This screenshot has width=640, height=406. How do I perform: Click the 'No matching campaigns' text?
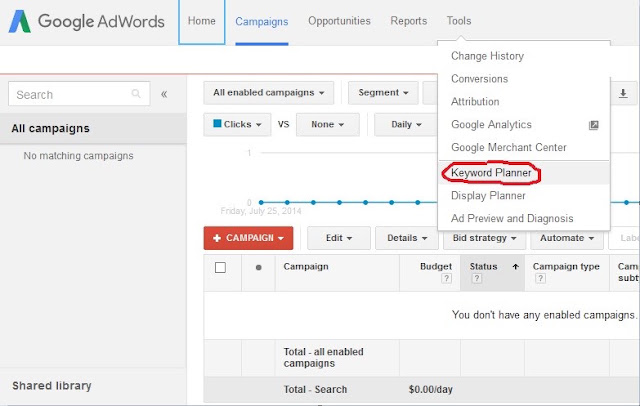pyautogui.click(x=78, y=156)
